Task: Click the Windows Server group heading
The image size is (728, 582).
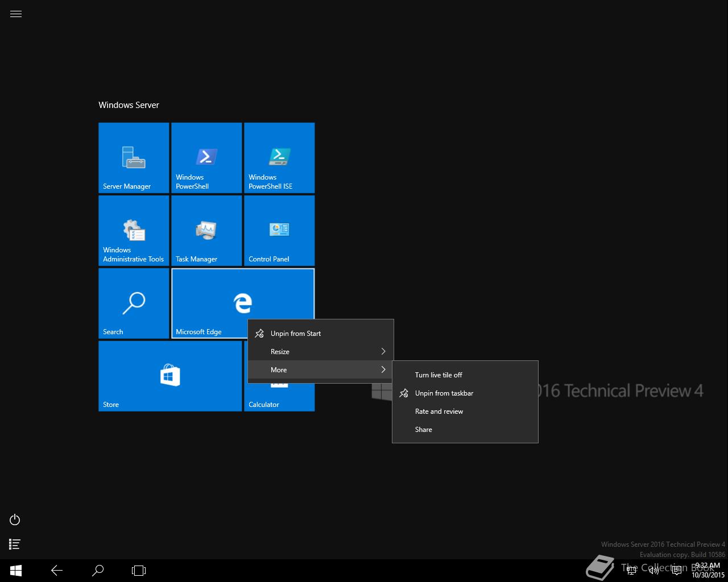Action: point(129,105)
